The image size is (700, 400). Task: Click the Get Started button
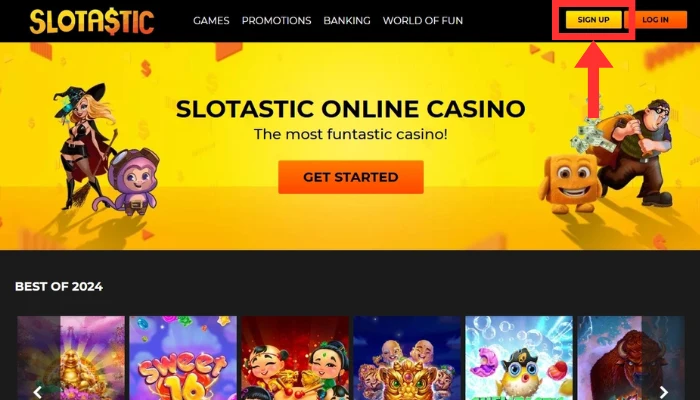tap(351, 177)
